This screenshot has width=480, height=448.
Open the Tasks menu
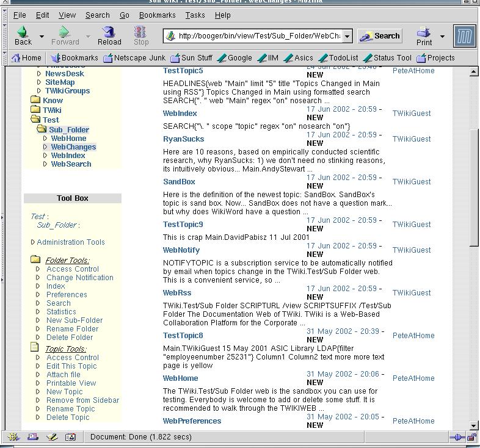tap(195, 15)
